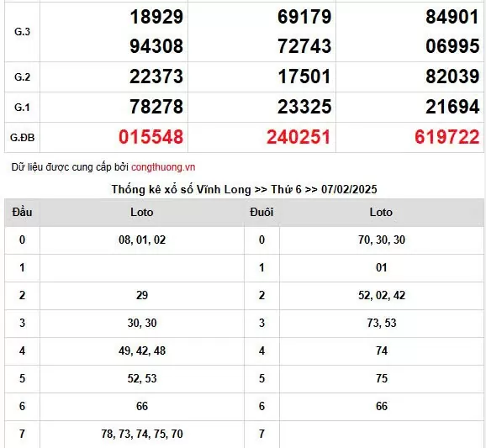Image resolution: width=486 pixels, height=448 pixels.
Task: Select loto cell 78, 73, 74, 75, 70
Action: [x=142, y=434]
